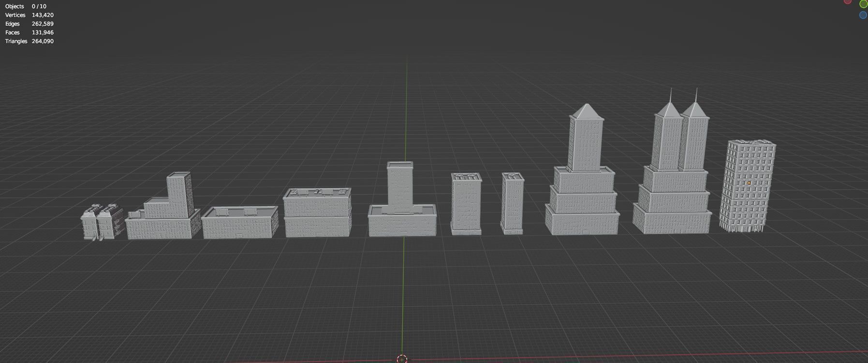Click the orange origin dot on the skyscraper
This screenshot has width=868, height=363.
[749, 183]
